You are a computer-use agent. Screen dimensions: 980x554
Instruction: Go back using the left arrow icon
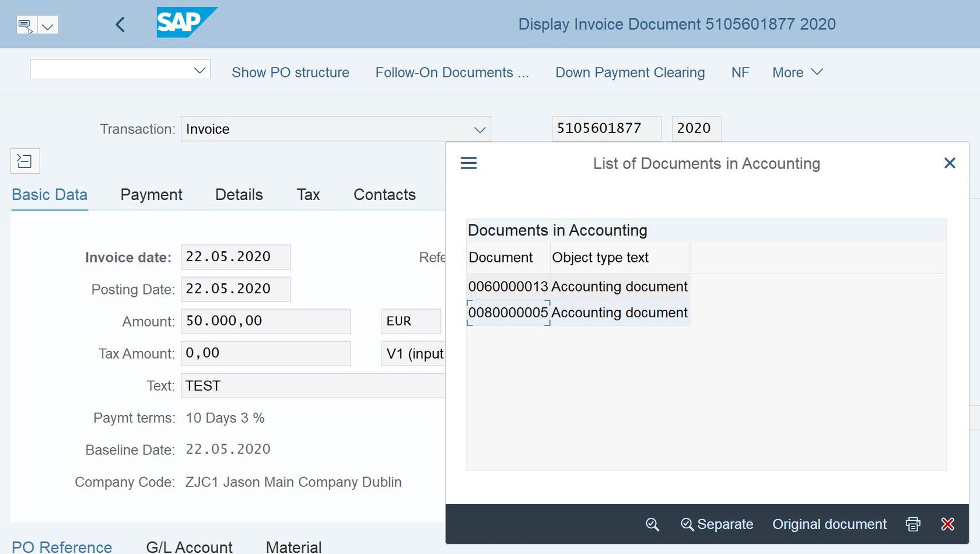tap(120, 24)
